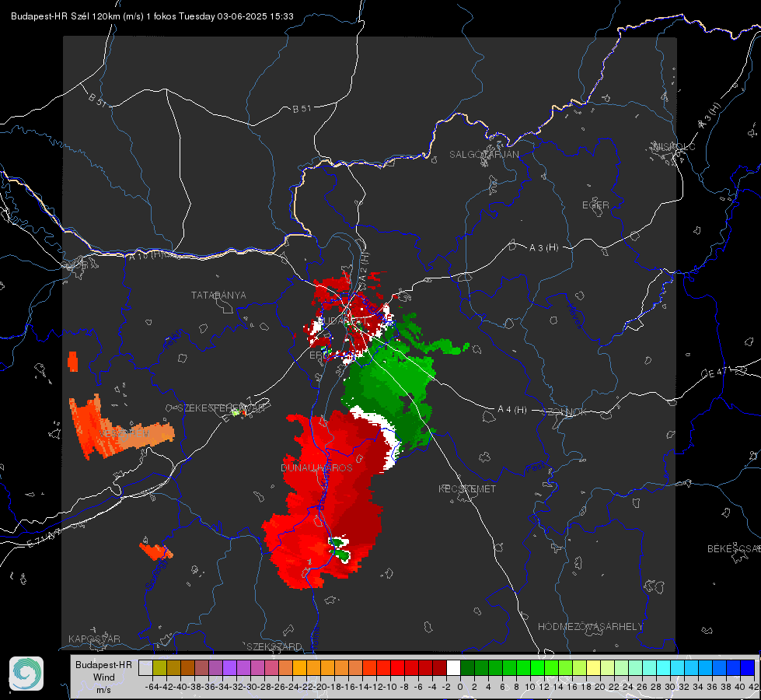Select the dark green swatch right of 0
This screenshot has height=700, width=761.
467,667
